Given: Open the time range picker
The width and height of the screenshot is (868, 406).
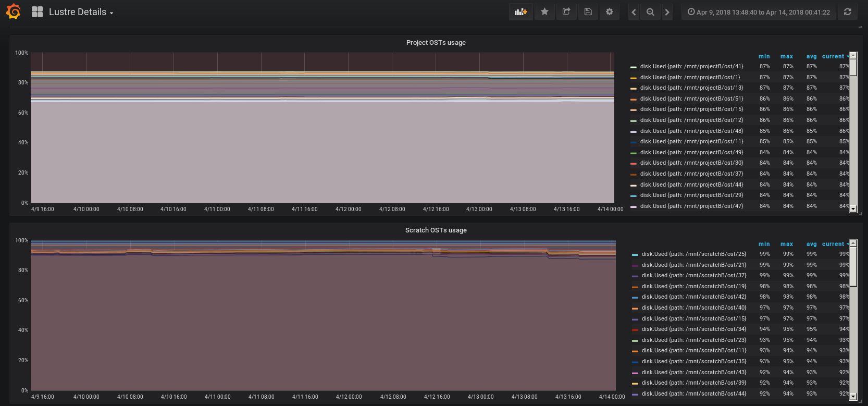Looking at the screenshot, I should tap(759, 12).
